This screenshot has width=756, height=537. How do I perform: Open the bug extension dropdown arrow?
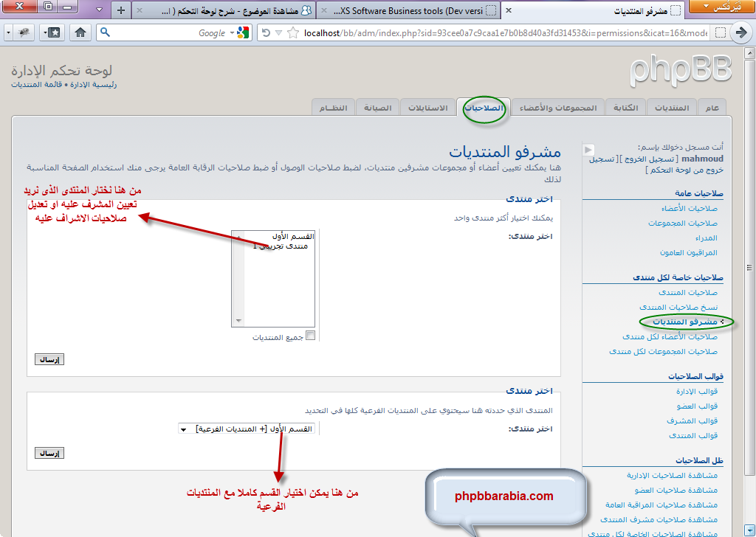(9, 32)
